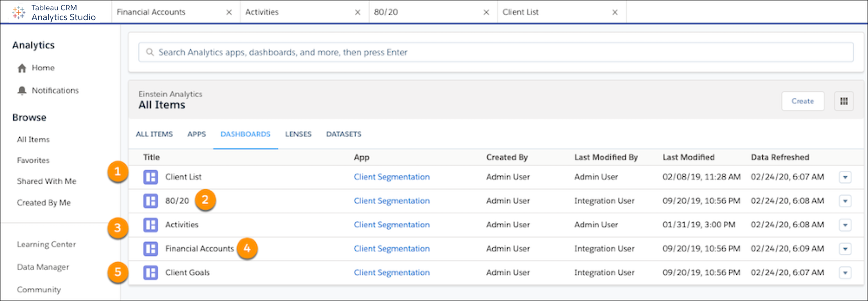
Task: Close the Financial Accounts tab
Action: click(229, 12)
